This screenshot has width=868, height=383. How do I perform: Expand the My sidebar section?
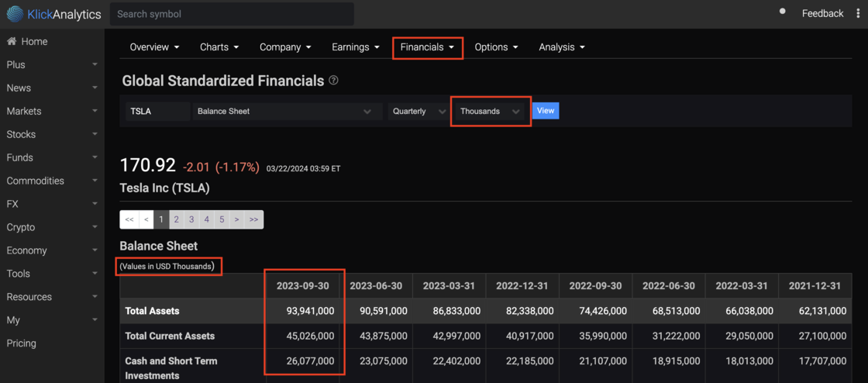click(52, 320)
